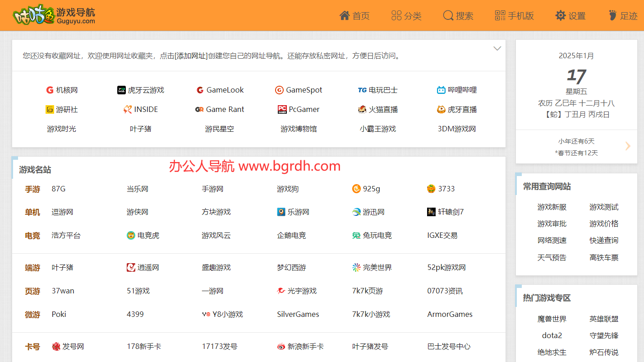Open the 英雄联盟 game zone link
644x362 pixels.
pyautogui.click(x=604, y=319)
